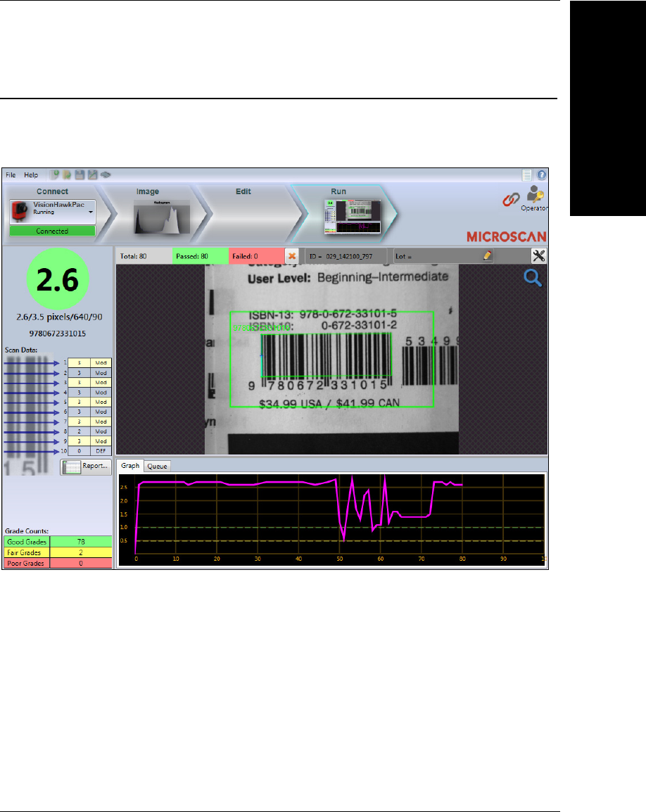Select scan line 1 Mod cell
The width and height of the screenshot is (646, 812).
[x=101, y=362]
